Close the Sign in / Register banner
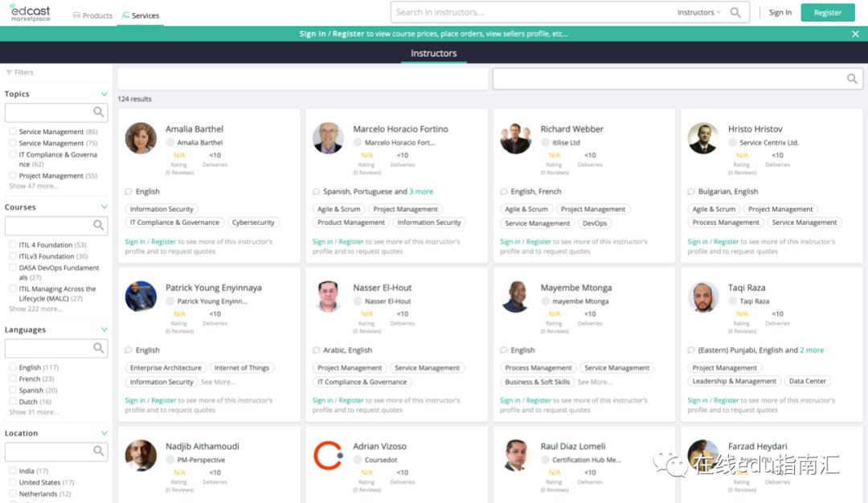868x503 pixels. (855, 34)
